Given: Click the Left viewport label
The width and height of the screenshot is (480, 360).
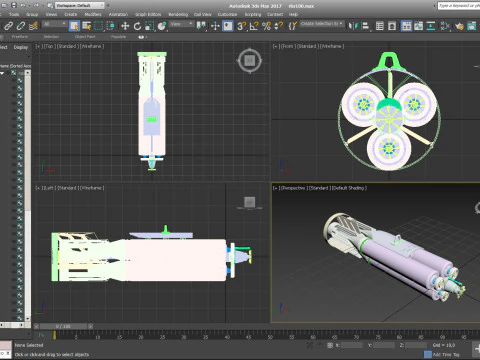Looking at the screenshot, I should (x=49, y=188).
